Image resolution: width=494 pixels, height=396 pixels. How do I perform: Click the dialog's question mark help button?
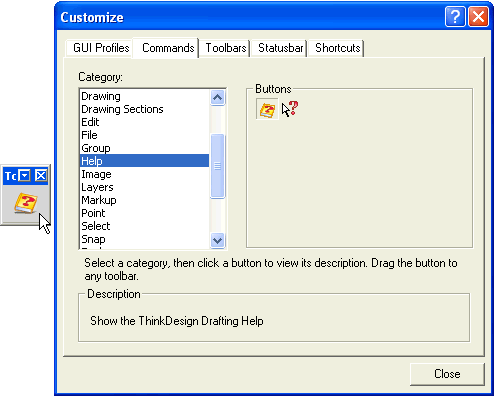tap(455, 16)
